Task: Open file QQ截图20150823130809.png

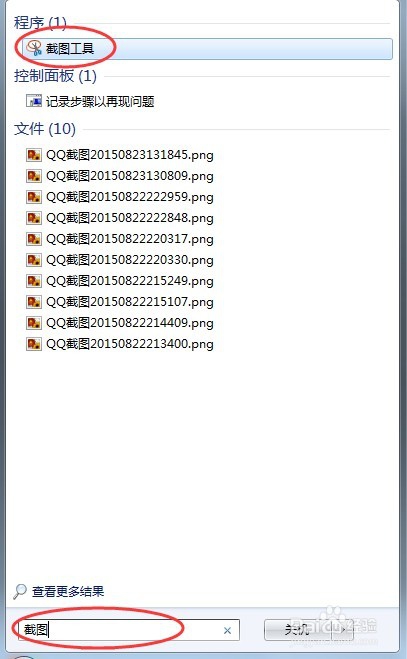Action: 120,176
